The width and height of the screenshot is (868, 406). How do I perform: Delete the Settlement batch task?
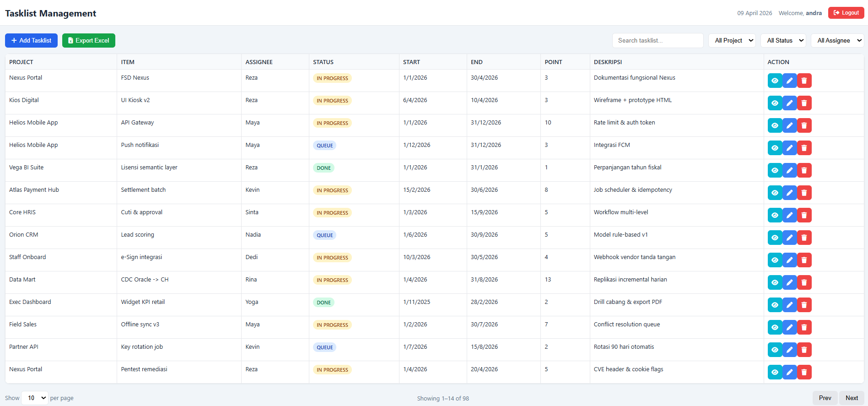coord(804,193)
